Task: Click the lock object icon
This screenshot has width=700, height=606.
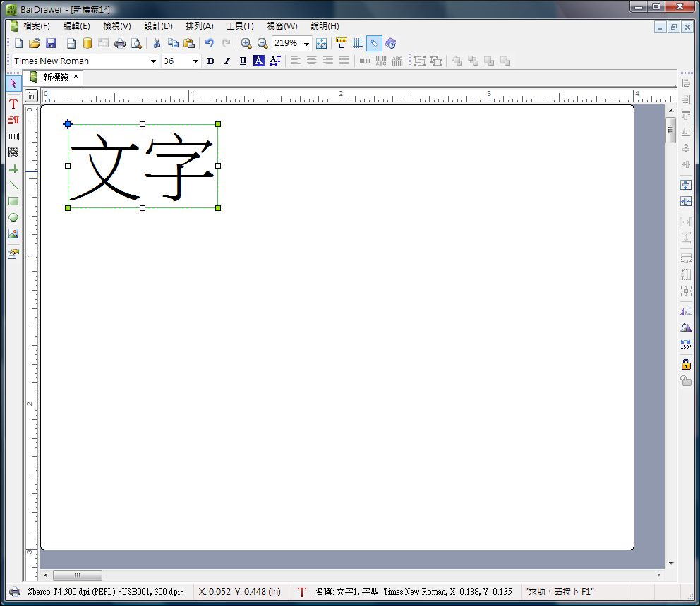Action: coord(686,364)
